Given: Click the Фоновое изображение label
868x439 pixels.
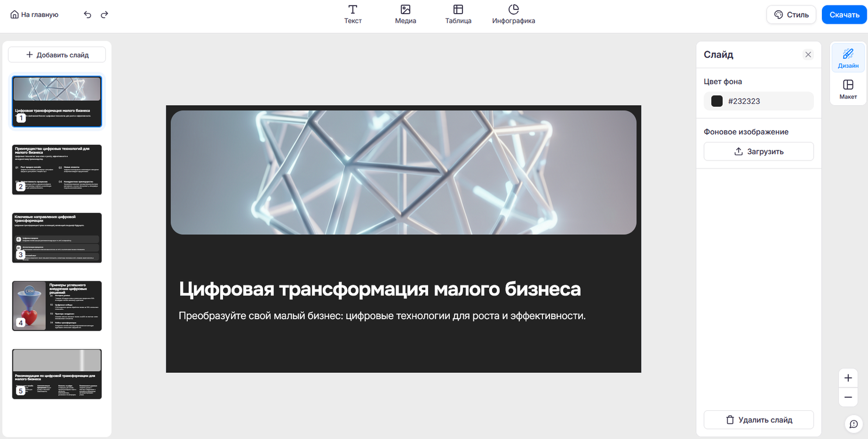Looking at the screenshot, I should [746, 132].
